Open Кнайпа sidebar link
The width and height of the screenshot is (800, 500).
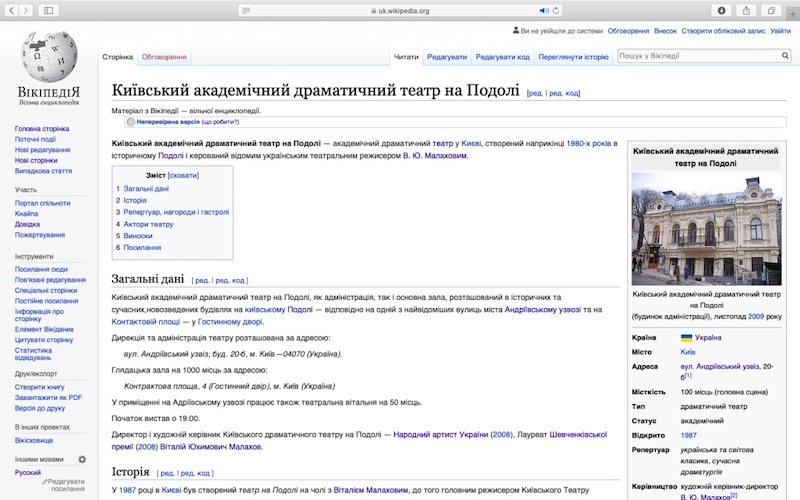pos(27,214)
